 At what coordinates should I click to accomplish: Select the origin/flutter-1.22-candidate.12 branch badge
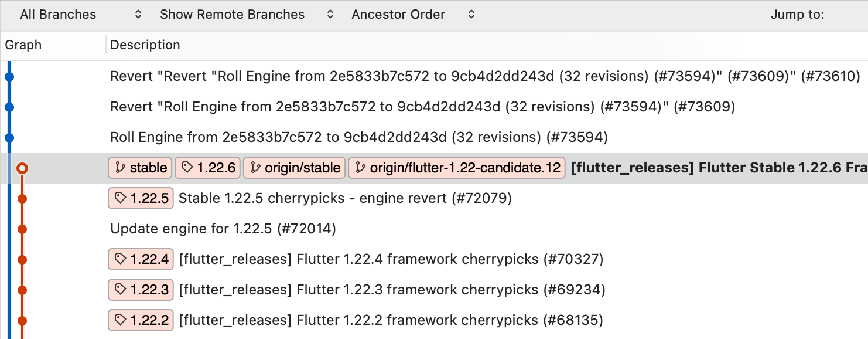pyautogui.click(x=457, y=168)
